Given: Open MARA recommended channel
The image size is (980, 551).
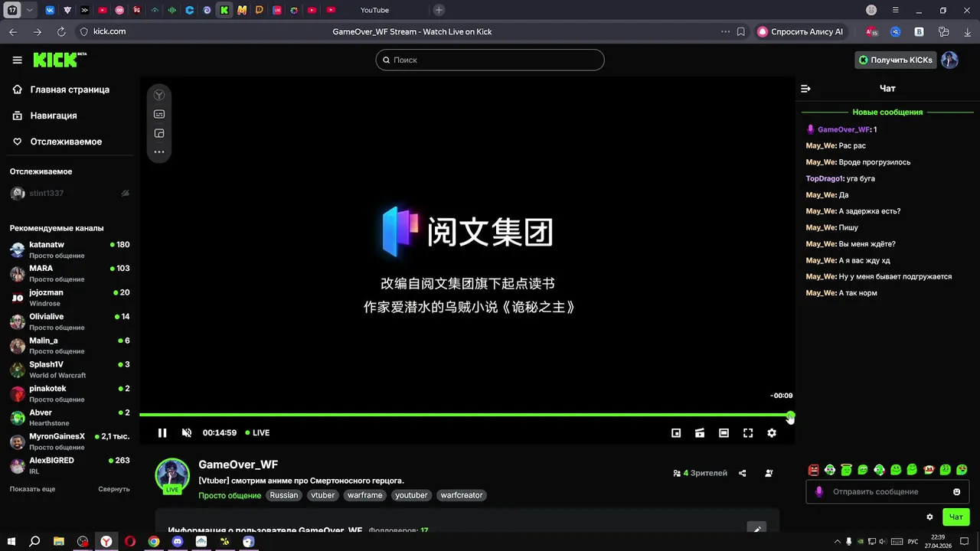Looking at the screenshot, I should [70, 273].
